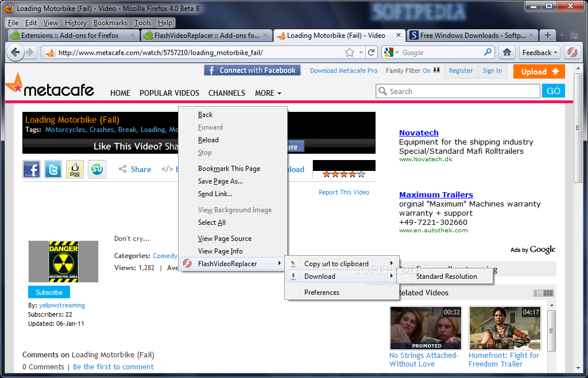
Task: Click the bookmark star in address bar
Action: 350,52
